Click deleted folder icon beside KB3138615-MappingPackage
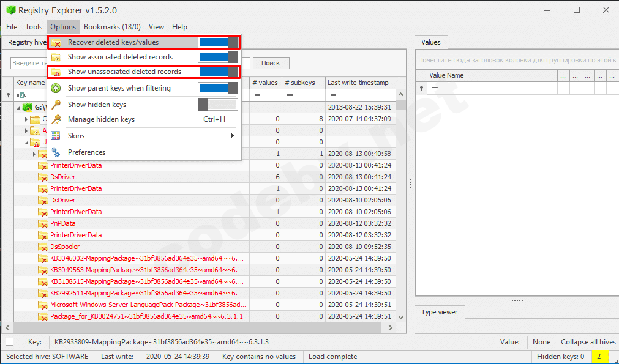 (x=43, y=282)
